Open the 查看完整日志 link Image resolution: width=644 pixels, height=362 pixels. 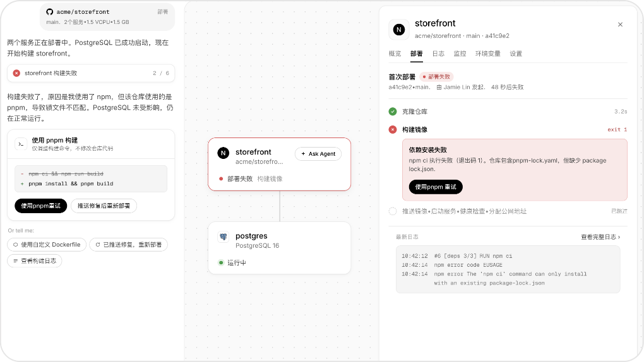pos(600,237)
